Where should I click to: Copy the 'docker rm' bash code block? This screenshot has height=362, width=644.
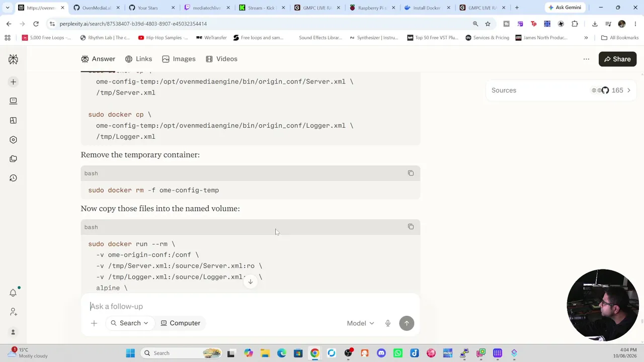(x=411, y=173)
